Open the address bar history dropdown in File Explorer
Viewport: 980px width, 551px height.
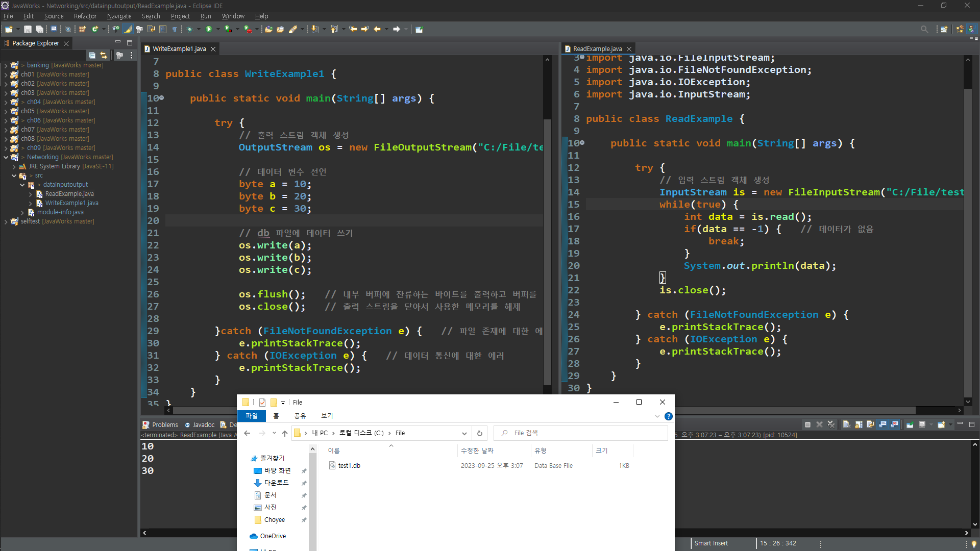[x=464, y=433]
